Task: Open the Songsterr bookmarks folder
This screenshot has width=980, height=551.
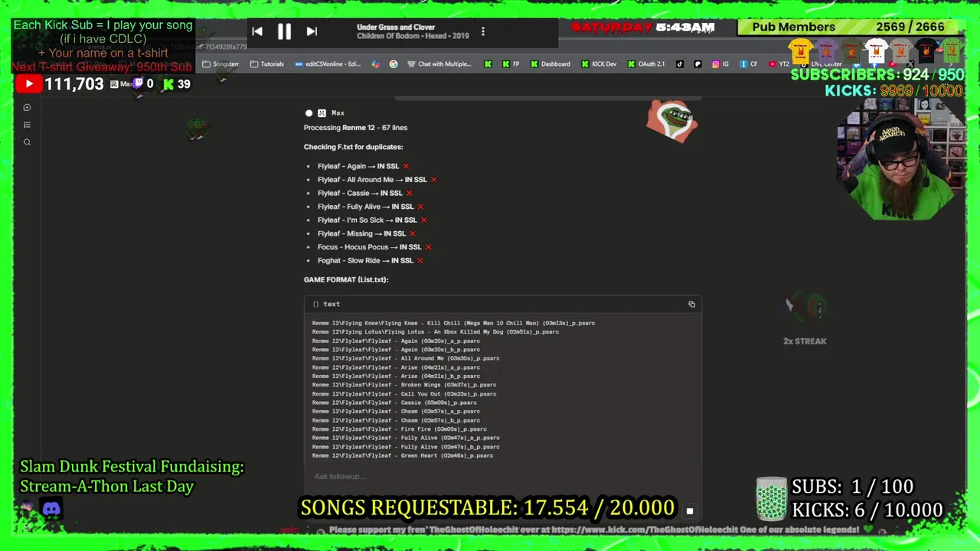Action: point(220,64)
